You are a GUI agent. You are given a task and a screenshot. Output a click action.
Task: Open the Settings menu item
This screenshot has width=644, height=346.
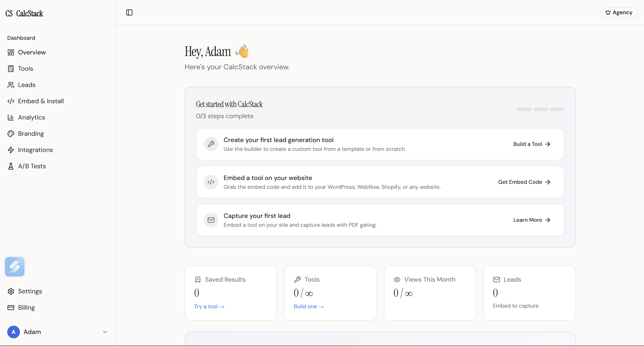[30, 291]
